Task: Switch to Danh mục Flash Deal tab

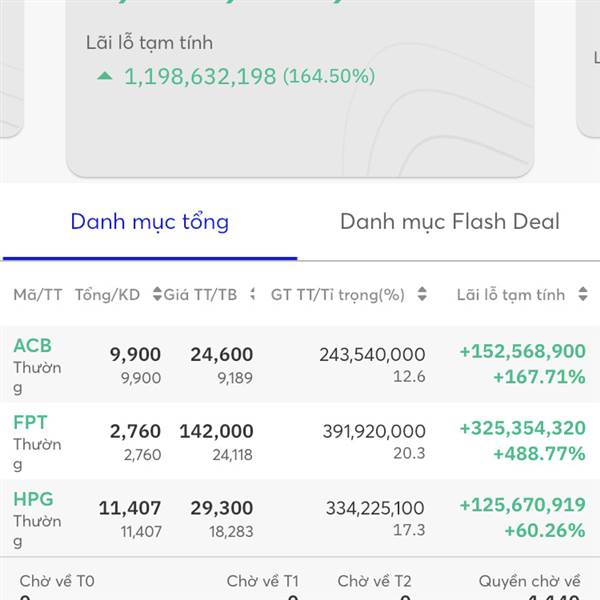Action: pos(450,222)
